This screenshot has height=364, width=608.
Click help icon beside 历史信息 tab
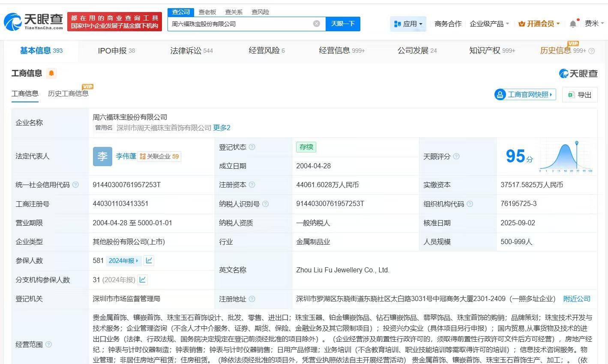(x=591, y=51)
